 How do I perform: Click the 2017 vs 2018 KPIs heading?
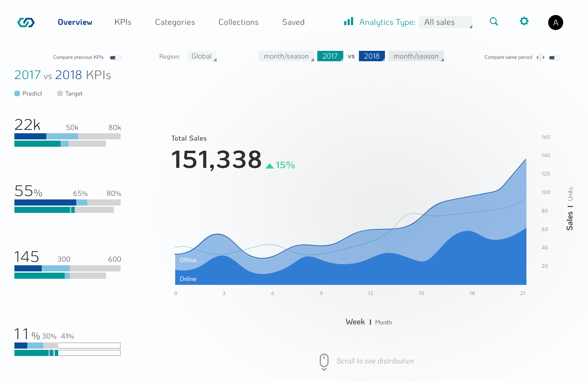pos(62,75)
